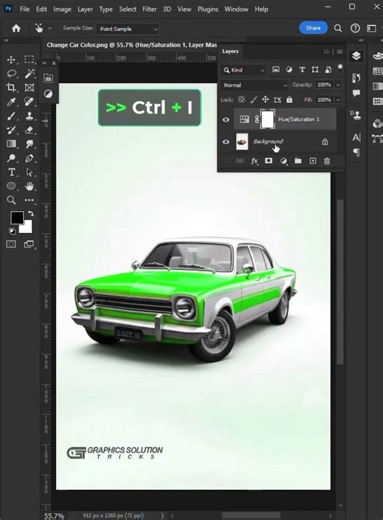Open the Search magnifier icon
This screenshot has height=520, width=383.
(338, 28)
